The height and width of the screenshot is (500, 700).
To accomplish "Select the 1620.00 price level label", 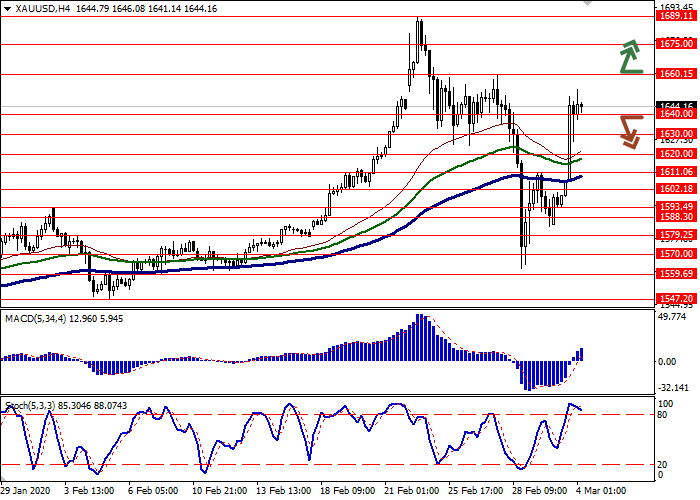I will click(674, 154).
